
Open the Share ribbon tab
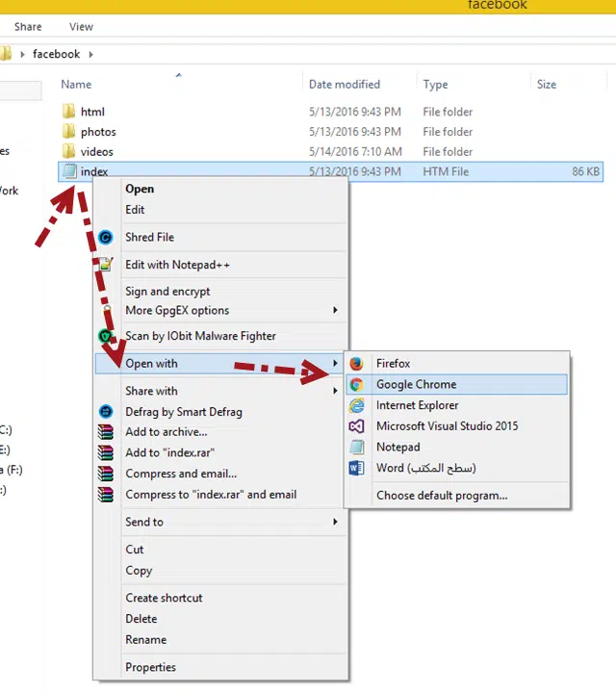[x=28, y=27]
